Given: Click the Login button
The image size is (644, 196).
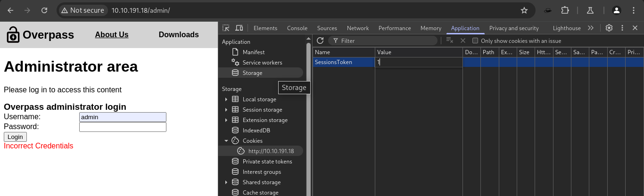Looking at the screenshot, I should point(15,137).
